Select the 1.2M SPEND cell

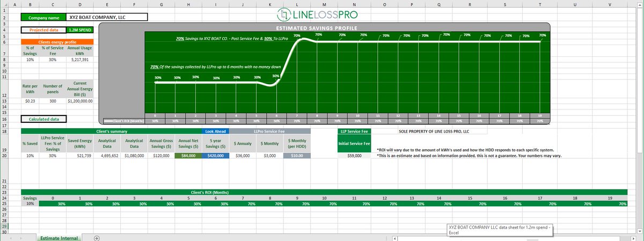(80, 31)
